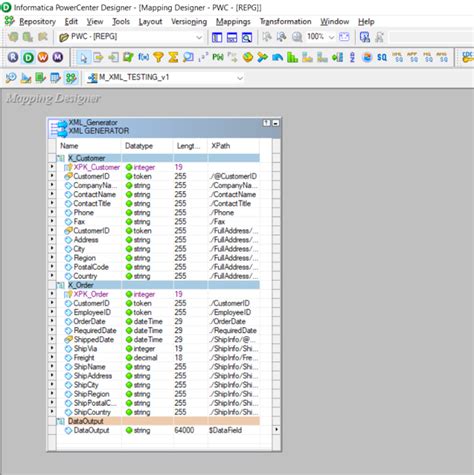Screen dimensions: 474x475
Task: Select the RequiredDate port name
Action: (95, 331)
